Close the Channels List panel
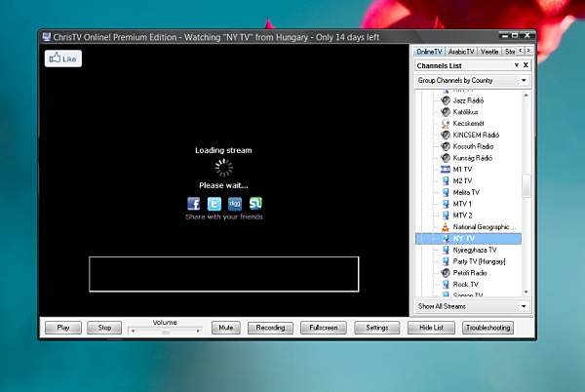 click(526, 65)
